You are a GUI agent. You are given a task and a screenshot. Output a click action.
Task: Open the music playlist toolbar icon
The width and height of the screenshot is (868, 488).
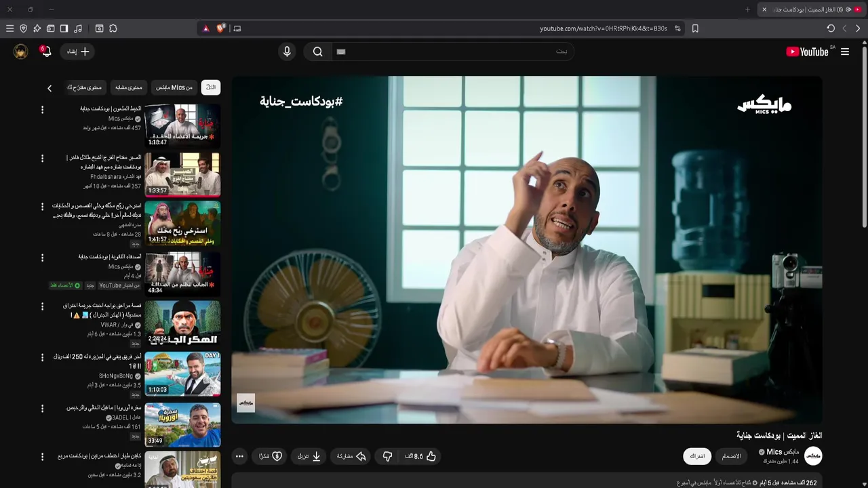pyautogui.click(x=78, y=28)
